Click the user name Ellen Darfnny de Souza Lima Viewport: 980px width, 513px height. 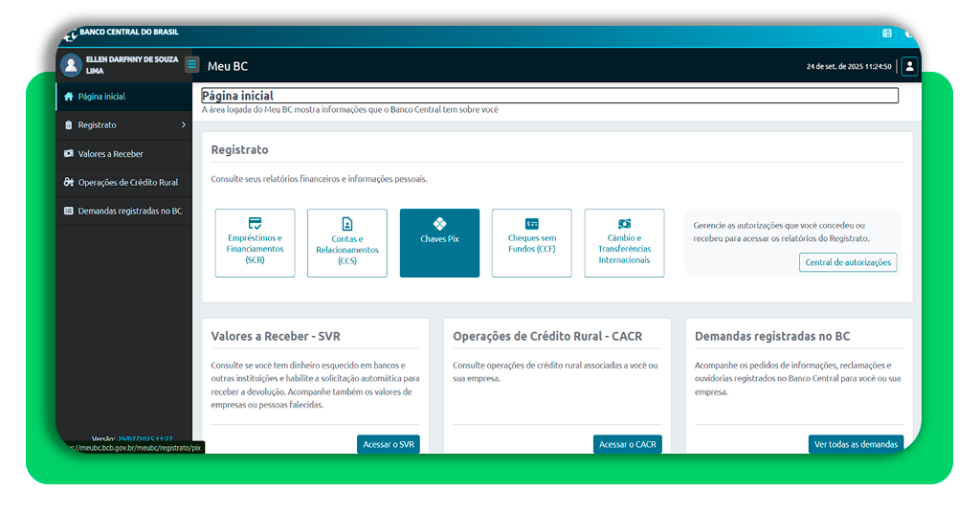point(132,65)
